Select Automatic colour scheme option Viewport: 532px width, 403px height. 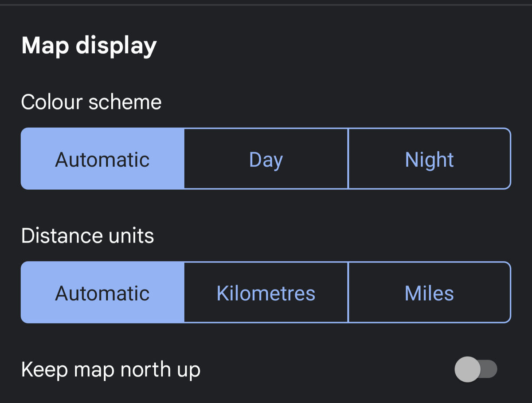102,159
